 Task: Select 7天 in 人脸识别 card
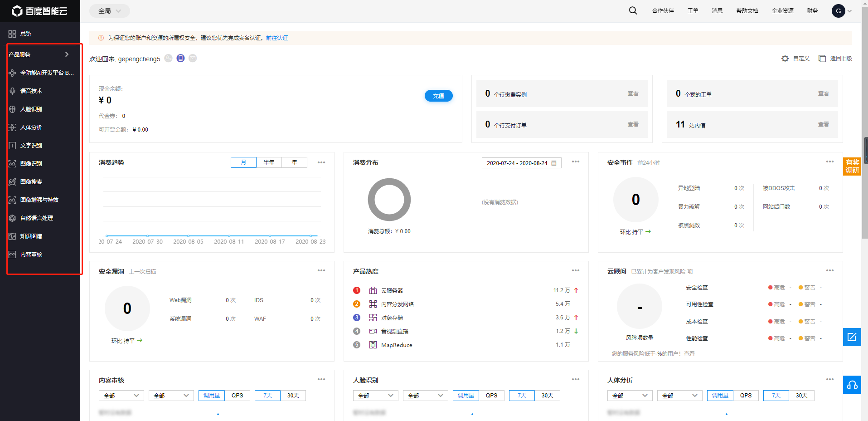(522, 396)
